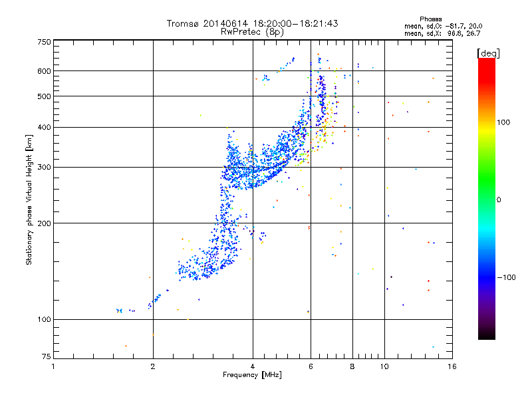Image resolution: width=532 pixels, height=399 pixels.
Task: Click the x-axis tick label '1'
Action: (53, 366)
